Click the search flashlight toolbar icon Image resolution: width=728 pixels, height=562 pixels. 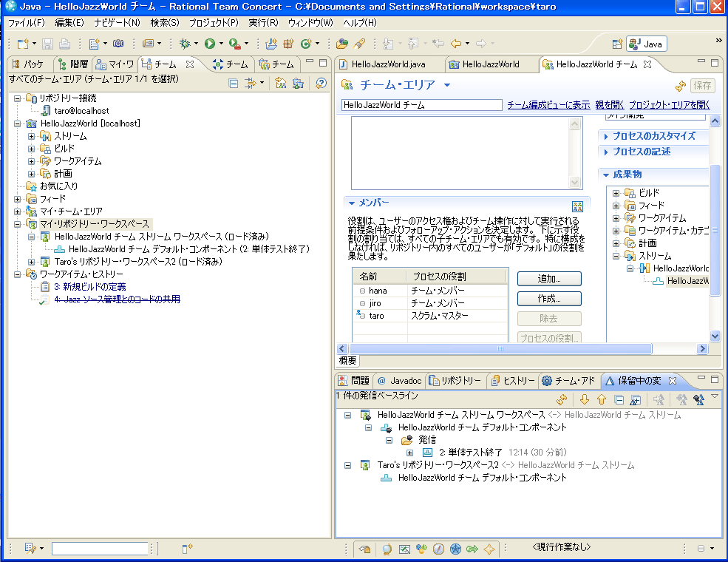(x=359, y=44)
